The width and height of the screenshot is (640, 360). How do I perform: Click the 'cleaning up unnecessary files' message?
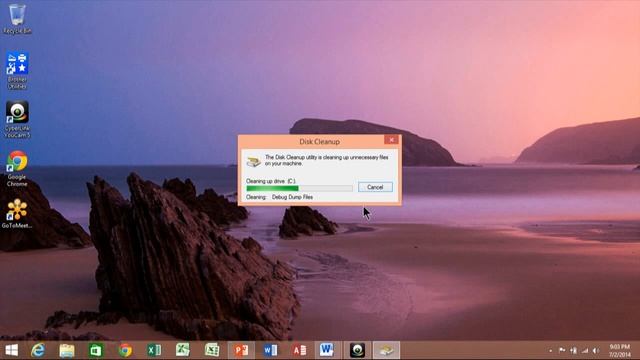click(327, 160)
